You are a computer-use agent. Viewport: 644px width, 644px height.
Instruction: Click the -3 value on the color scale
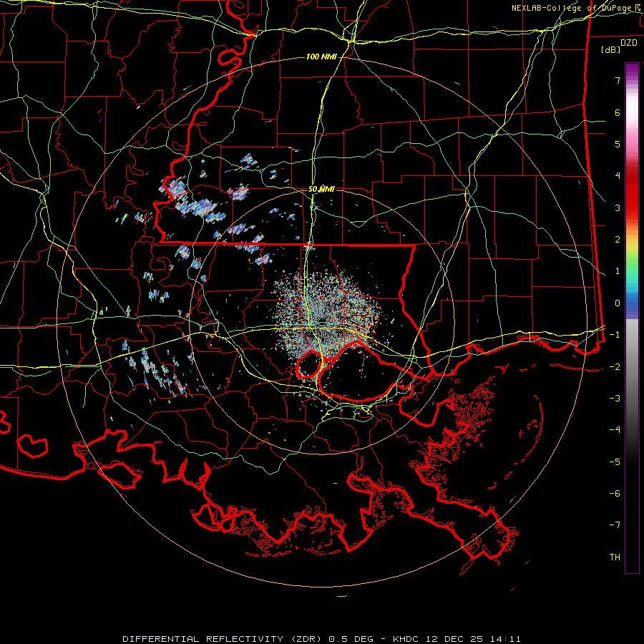[x=615, y=399]
